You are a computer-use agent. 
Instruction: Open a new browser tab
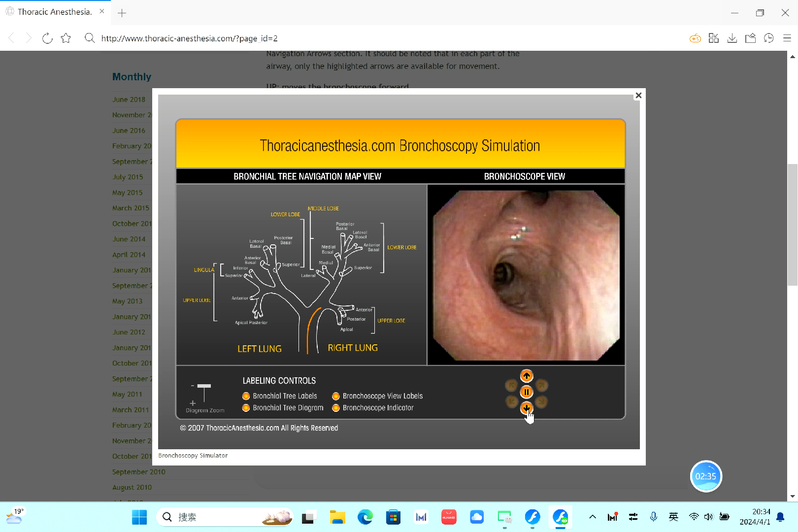(122, 13)
